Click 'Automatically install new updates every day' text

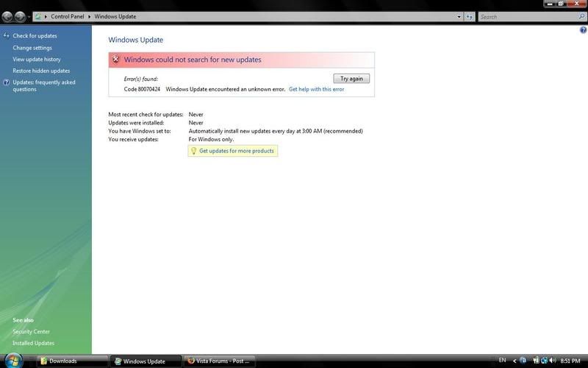tap(276, 131)
